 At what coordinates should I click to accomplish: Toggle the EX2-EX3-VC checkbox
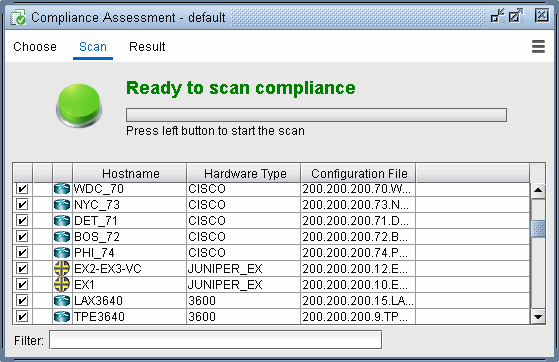coord(22,269)
